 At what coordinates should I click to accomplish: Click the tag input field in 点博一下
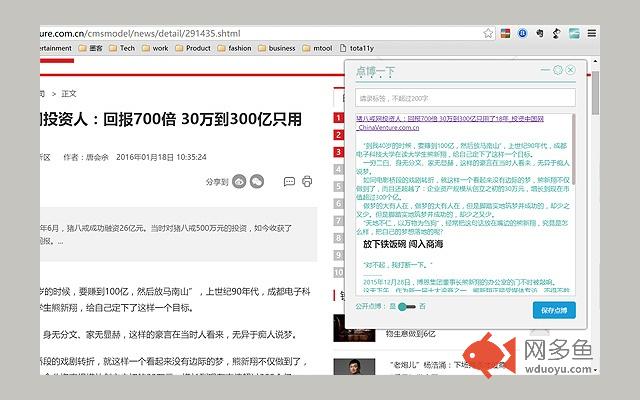click(465, 98)
